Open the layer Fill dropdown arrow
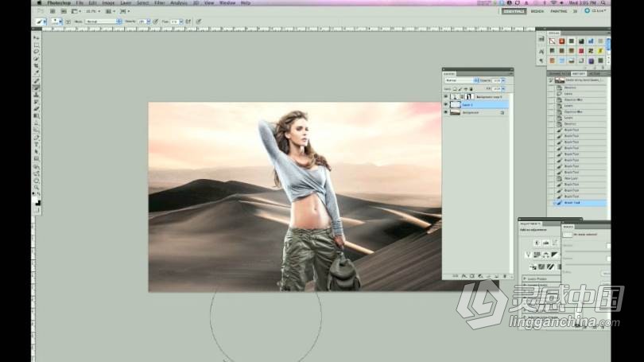 503,89
